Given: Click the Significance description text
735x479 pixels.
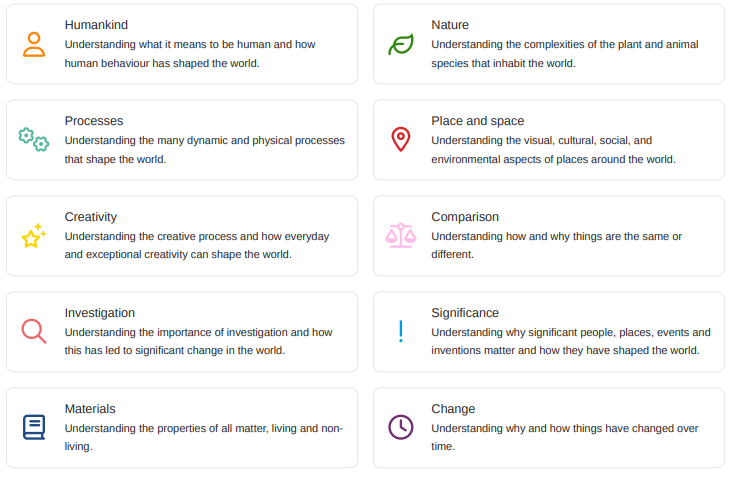Looking at the screenshot, I should tap(571, 341).
